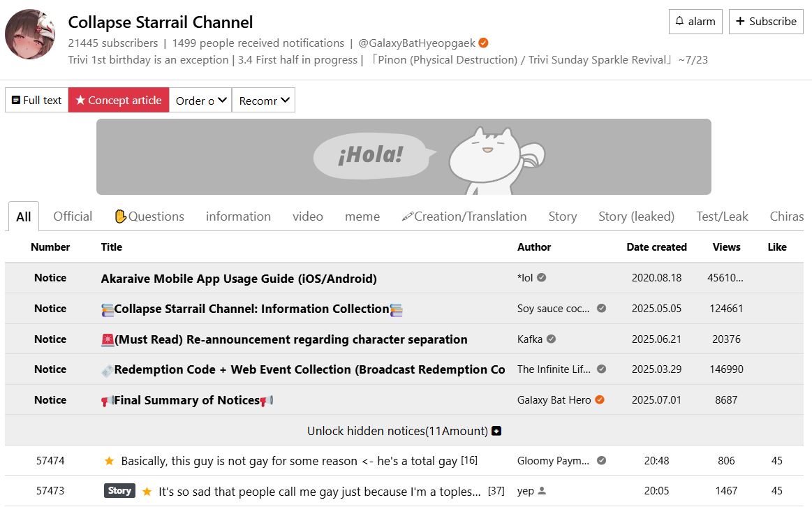Select the All tab

click(23, 216)
